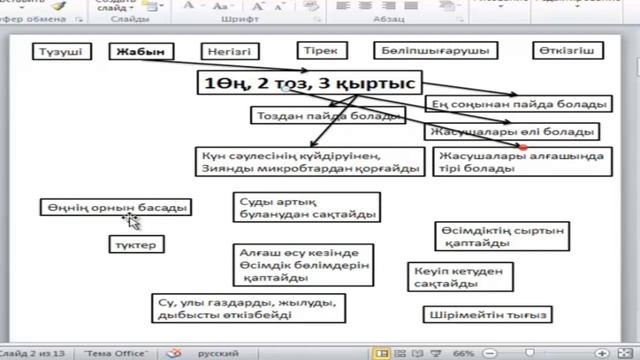
Task: Click the zoom slider handle
Action: click(530, 353)
